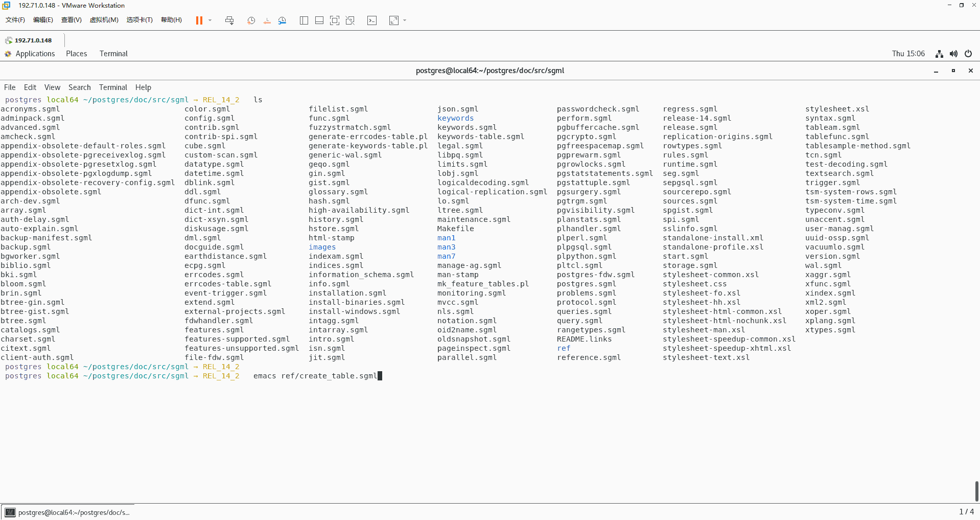Click the filelist.sgml file name

[x=338, y=109]
